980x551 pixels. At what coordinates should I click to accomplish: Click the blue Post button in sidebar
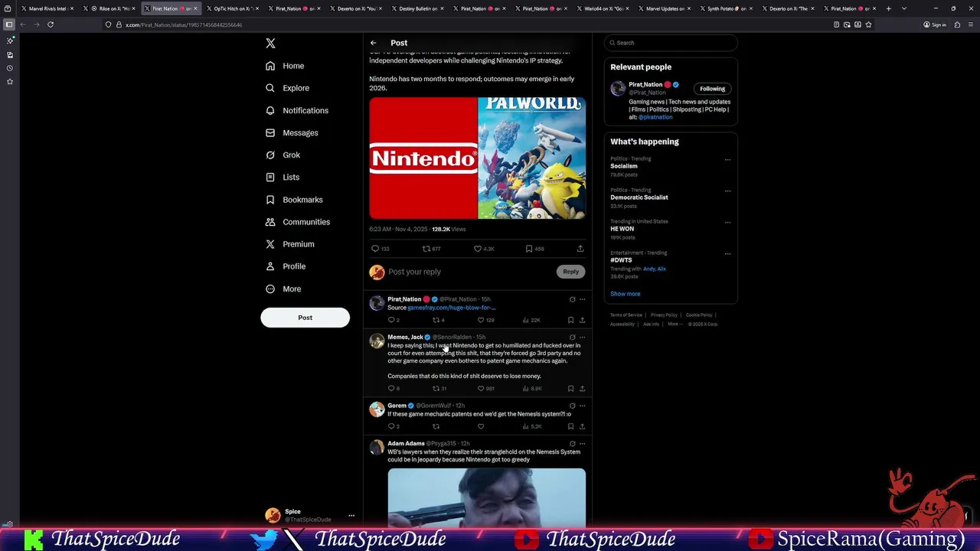pyautogui.click(x=305, y=318)
